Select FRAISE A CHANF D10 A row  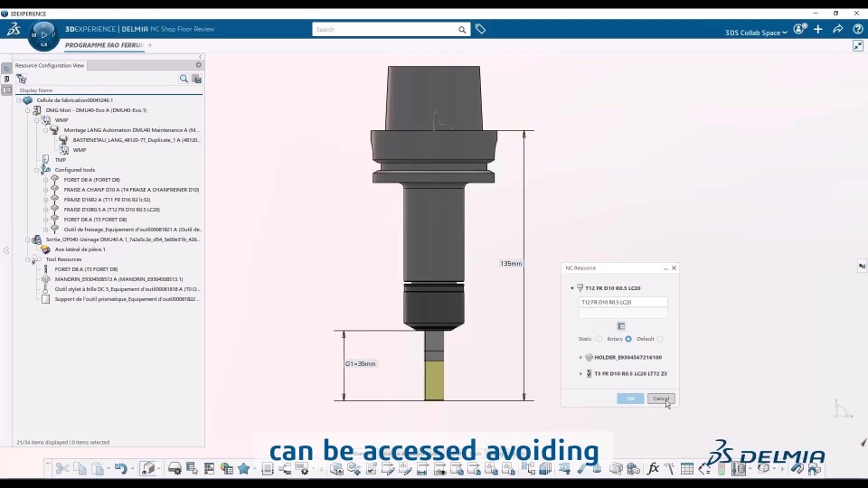[x=131, y=190]
